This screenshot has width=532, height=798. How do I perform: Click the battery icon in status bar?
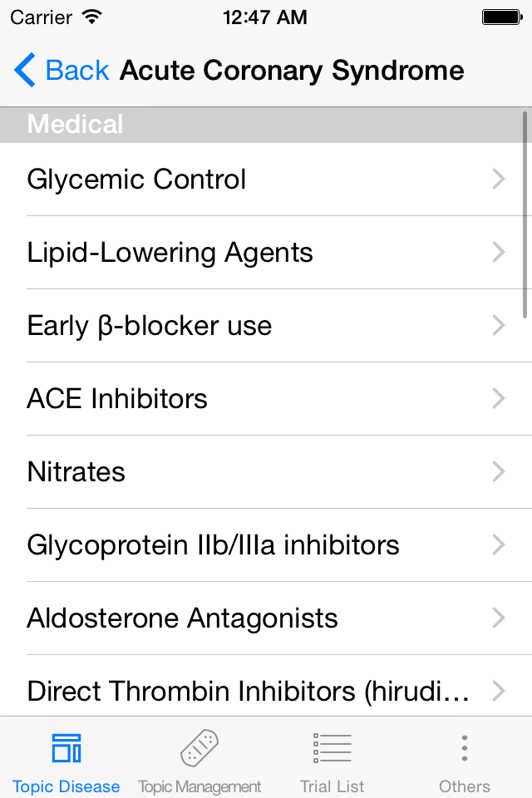[502, 17]
